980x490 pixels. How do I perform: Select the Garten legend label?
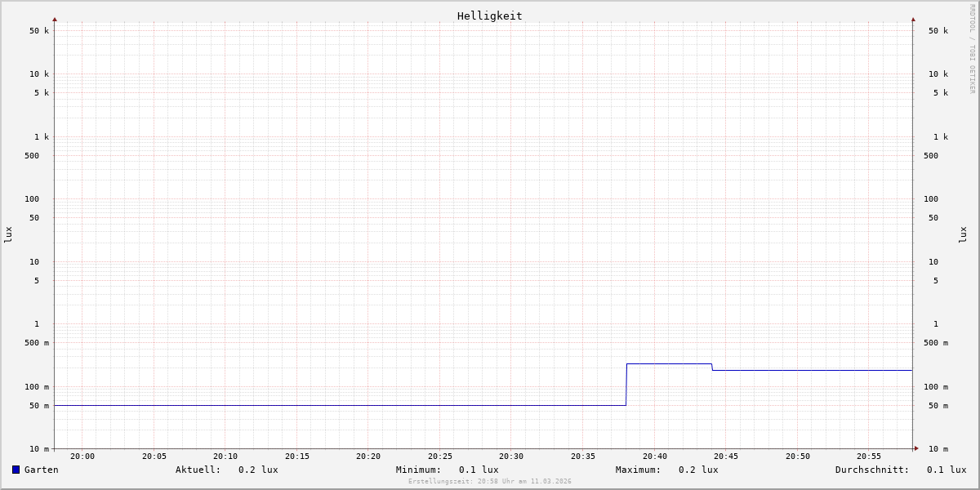click(42, 470)
